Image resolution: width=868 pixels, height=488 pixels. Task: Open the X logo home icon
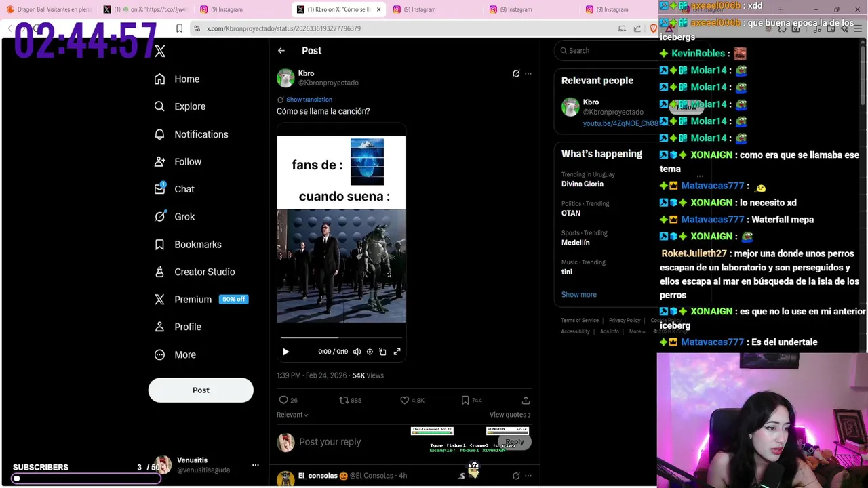coord(160,51)
